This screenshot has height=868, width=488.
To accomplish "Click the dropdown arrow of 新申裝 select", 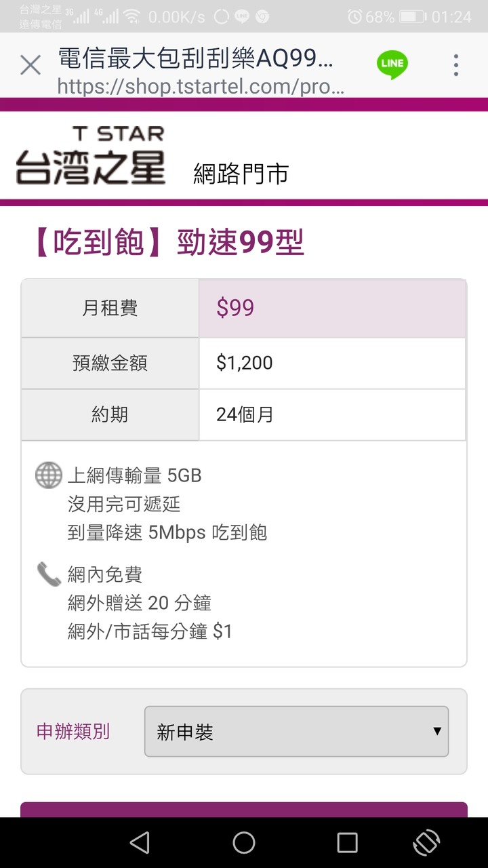I will [x=437, y=731].
